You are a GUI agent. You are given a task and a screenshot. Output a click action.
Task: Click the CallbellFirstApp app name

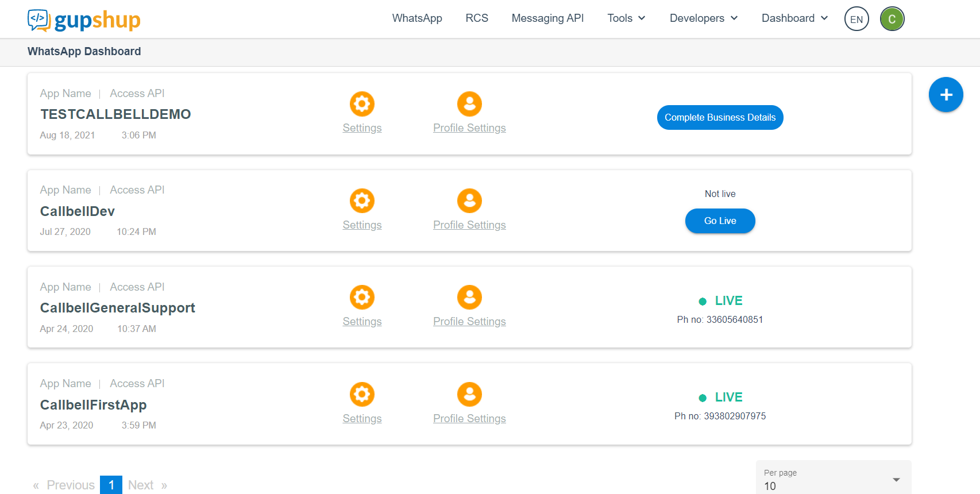[93, 405]
